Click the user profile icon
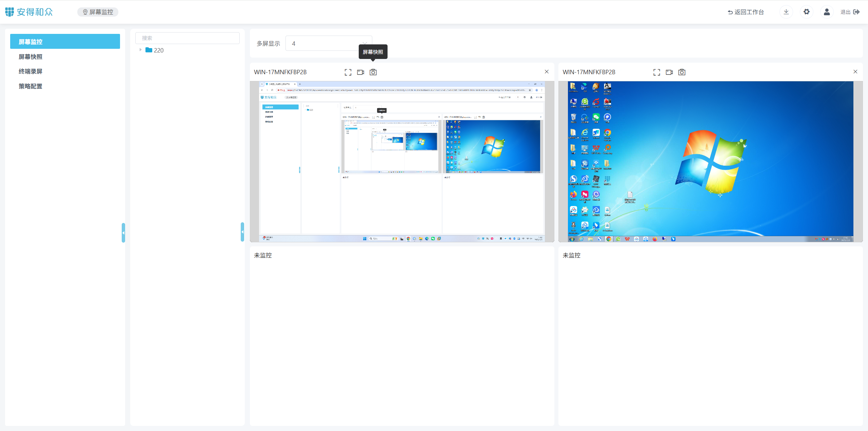Screen dimensions: 868x431 click(x=827, y=12)
